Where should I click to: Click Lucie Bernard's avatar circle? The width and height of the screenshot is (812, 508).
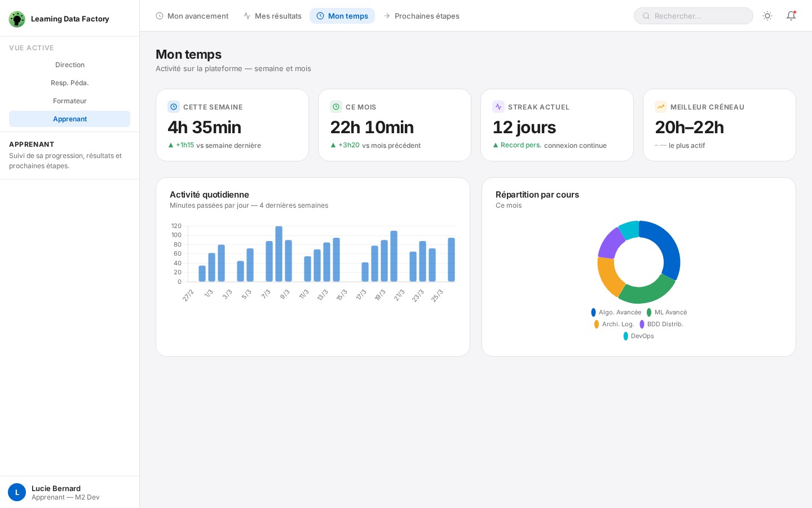(x=17, y=492)
